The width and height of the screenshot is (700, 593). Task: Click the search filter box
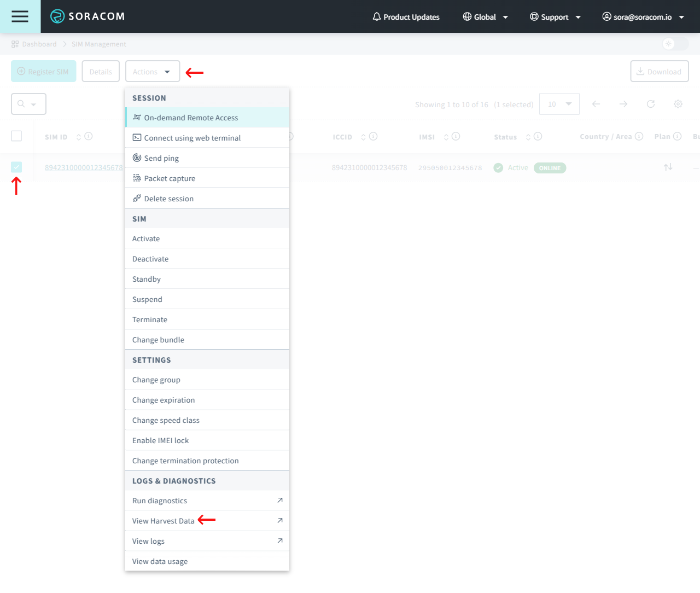pyautogui.click(x=28, y=104)
